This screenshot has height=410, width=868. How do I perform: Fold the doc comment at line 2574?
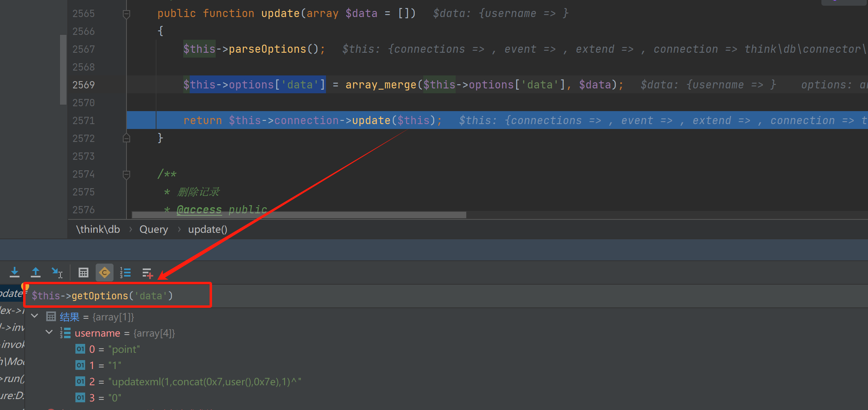(126, 174)
